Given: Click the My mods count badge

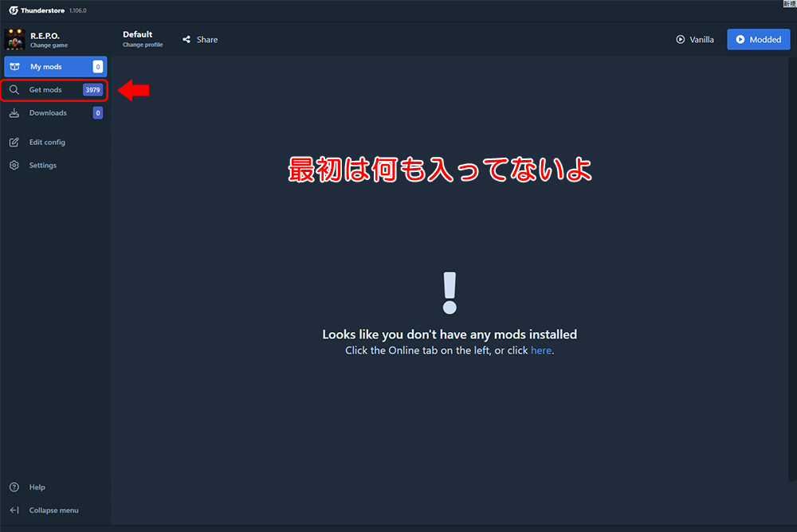Looking at the screenshot, I should 98,67.
